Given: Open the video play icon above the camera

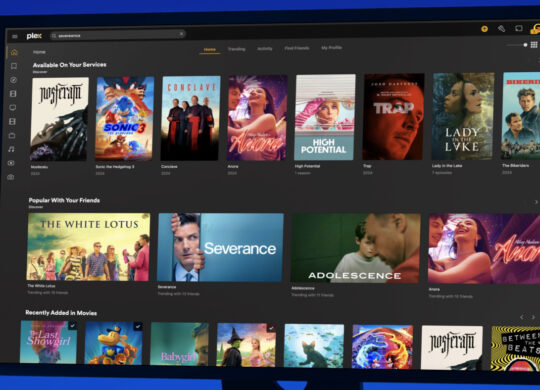Looking at the screenshot, I should point(11,163).
